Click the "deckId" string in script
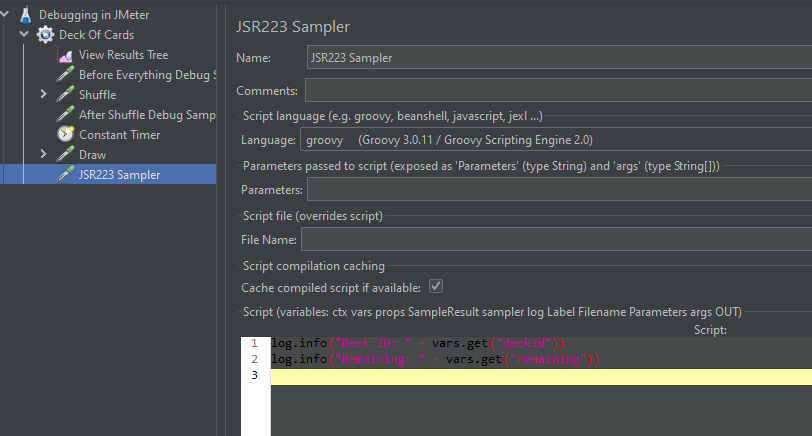The height and width of the screenshot is (436, 812). point(524,343)
